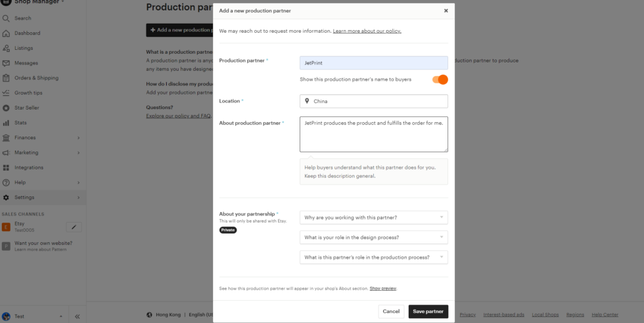Collapse sidebar with double-chevron icon
Screen dimensions: 644x323
(x=77, y=316)
